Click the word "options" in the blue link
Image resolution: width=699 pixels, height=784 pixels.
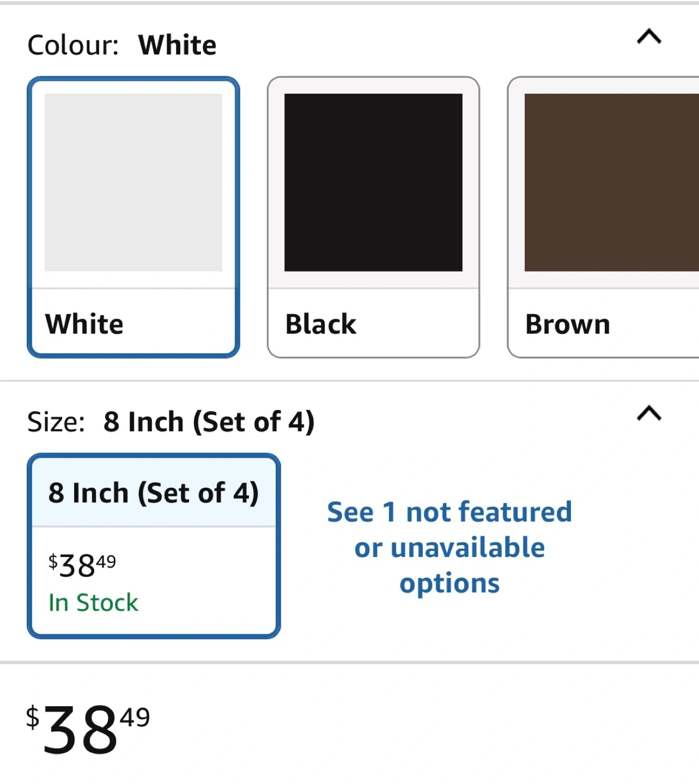(449, 583)
